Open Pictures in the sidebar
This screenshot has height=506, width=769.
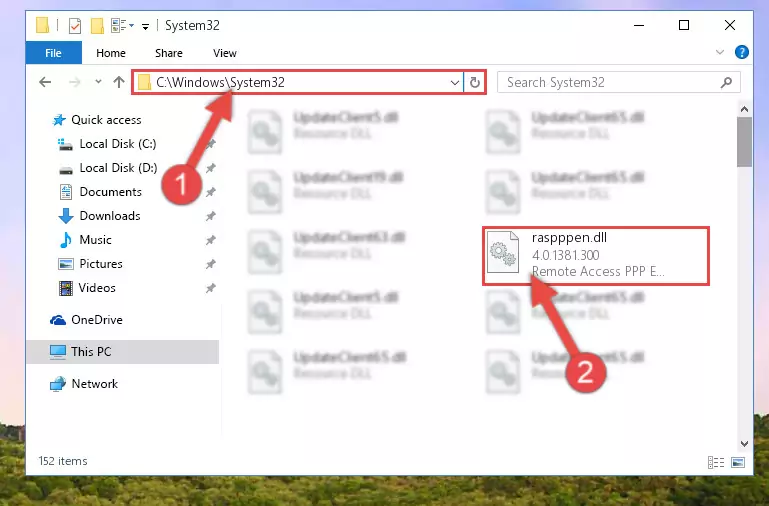(101, 264)
